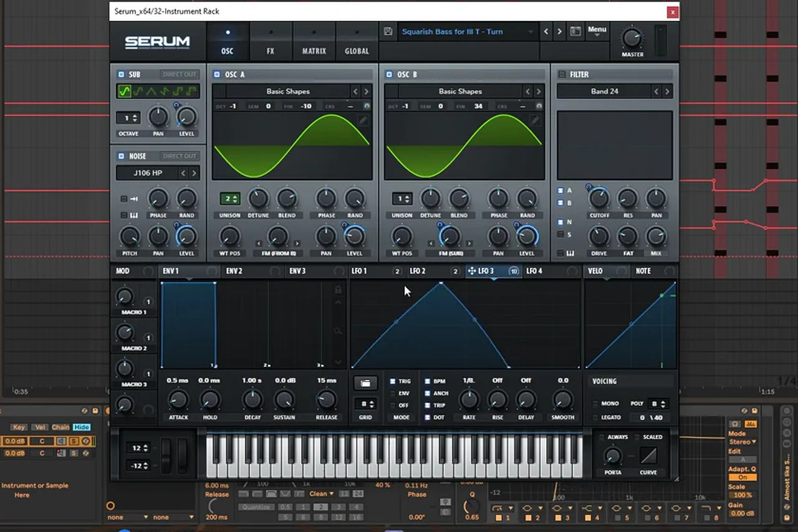Switch to the FX tab
The width and height of the screenshot is (798, 532).
(x=271, y=40)
